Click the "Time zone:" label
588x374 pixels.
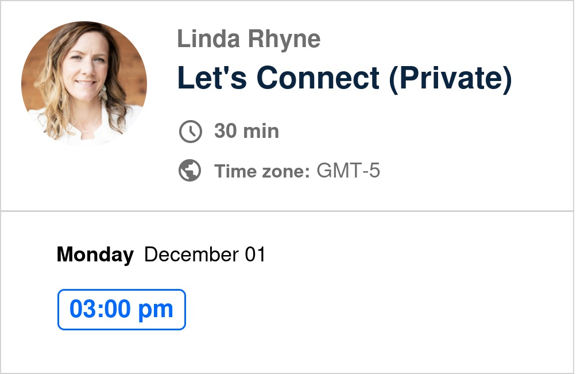[262, 171]
